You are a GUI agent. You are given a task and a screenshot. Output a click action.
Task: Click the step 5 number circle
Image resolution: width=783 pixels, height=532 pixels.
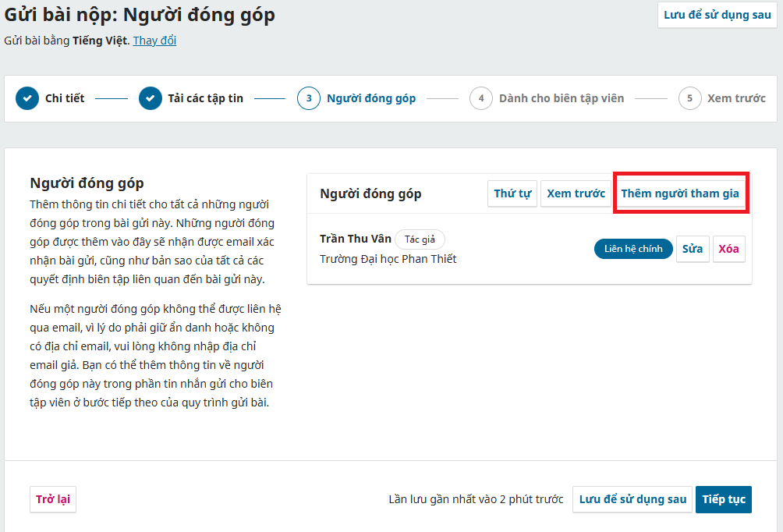(x=689, y=98)
